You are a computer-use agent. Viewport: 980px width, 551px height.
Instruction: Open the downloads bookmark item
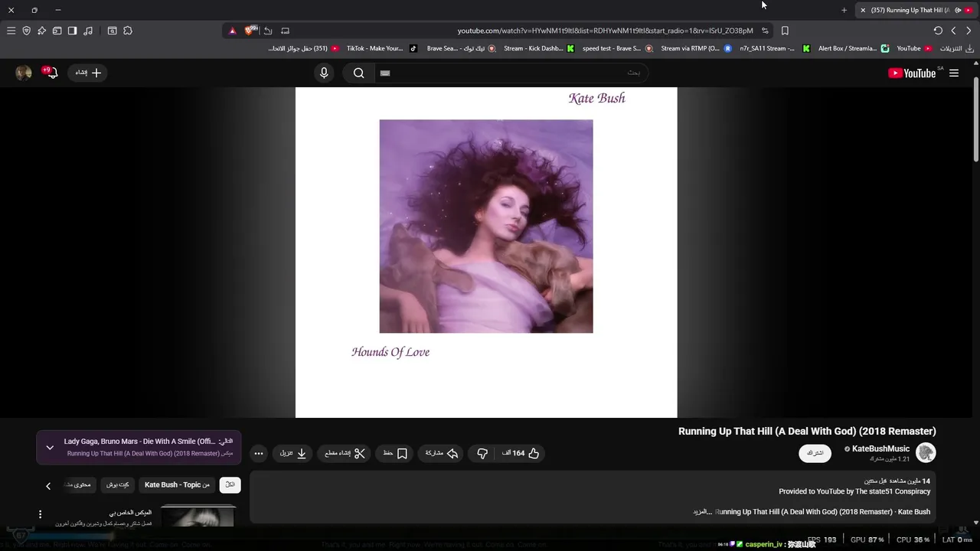(956, 48)
